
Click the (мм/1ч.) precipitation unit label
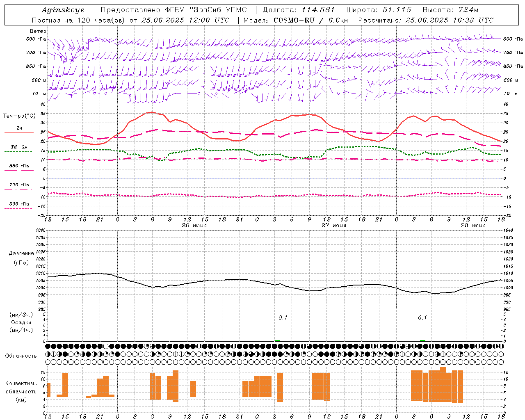pos(21,330)
